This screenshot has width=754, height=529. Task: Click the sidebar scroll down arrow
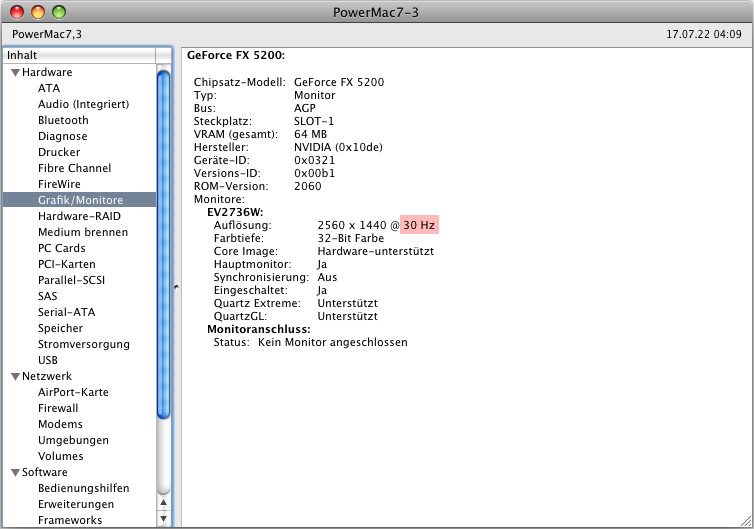click(163, 519)
